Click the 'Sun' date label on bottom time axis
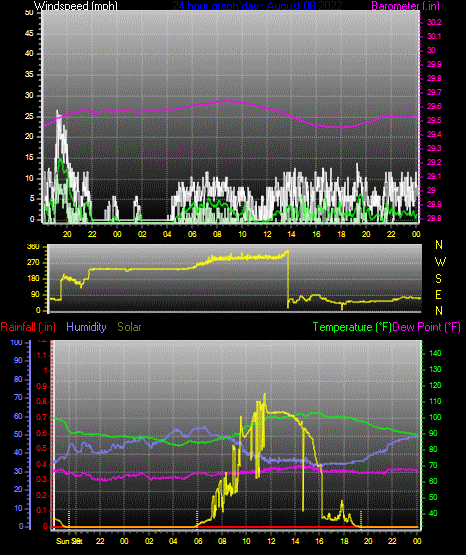This screenshot has height=555, width=466. click(x=63, y=541)
